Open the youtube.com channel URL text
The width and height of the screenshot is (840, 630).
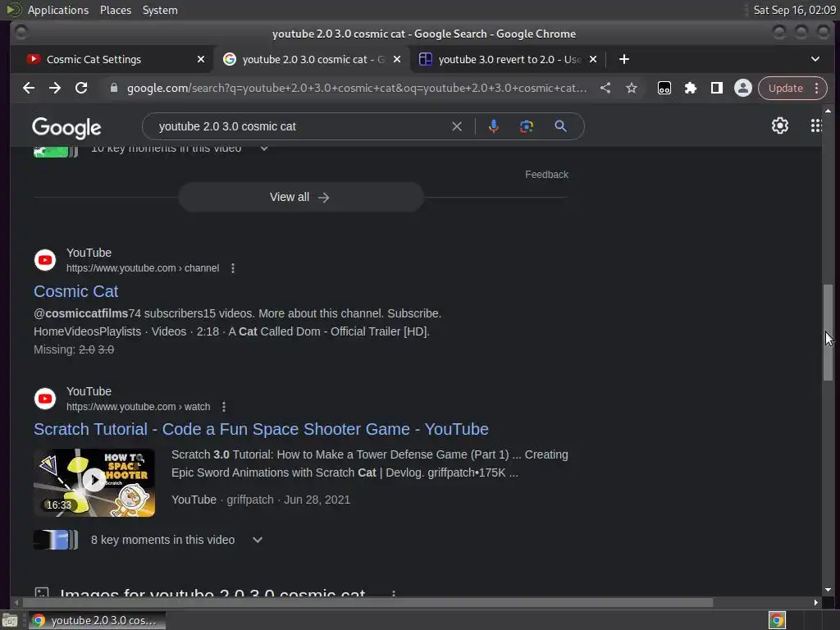pos(143,268)
